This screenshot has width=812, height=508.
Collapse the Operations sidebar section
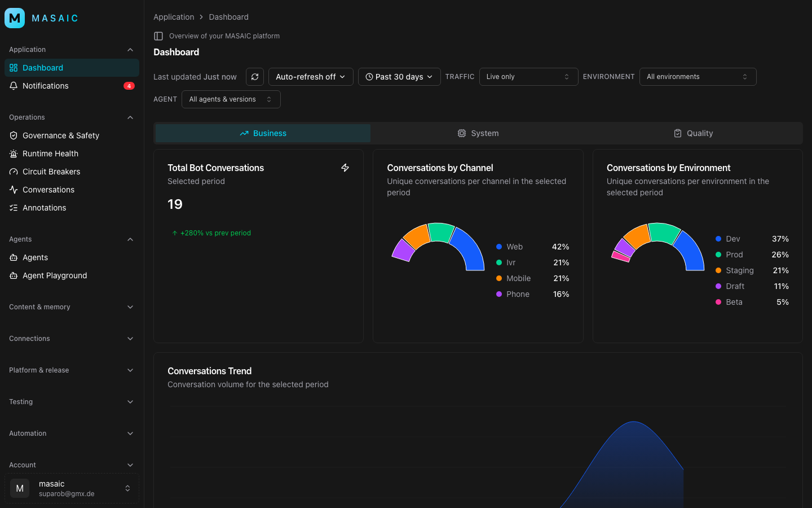point(72,117)
